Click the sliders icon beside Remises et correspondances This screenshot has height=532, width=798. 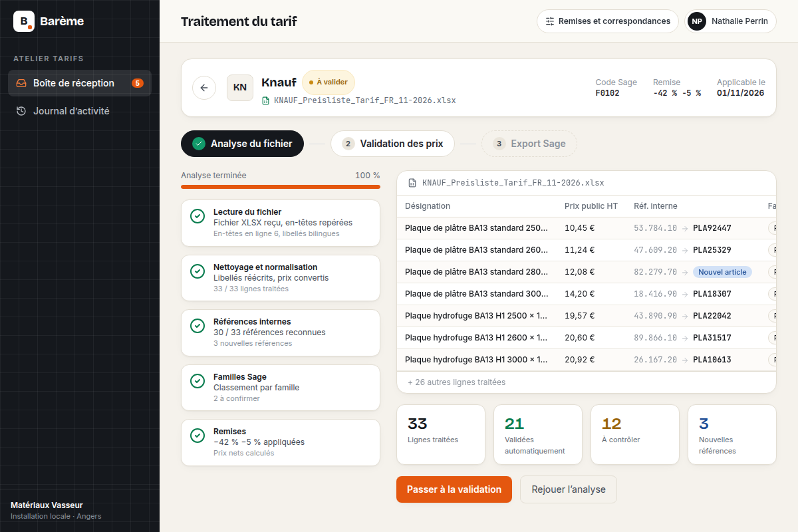pos(550,21)
